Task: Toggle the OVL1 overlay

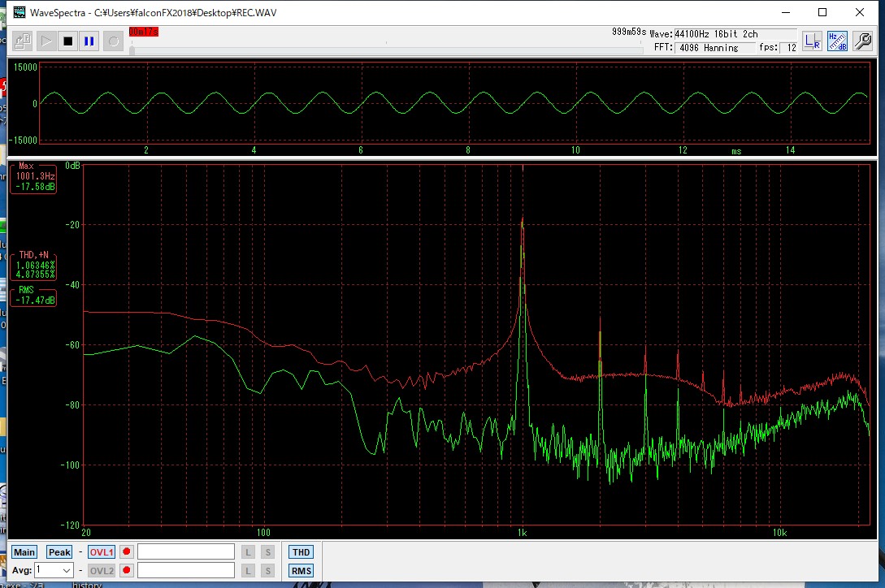Action: [x=102, y=552]
